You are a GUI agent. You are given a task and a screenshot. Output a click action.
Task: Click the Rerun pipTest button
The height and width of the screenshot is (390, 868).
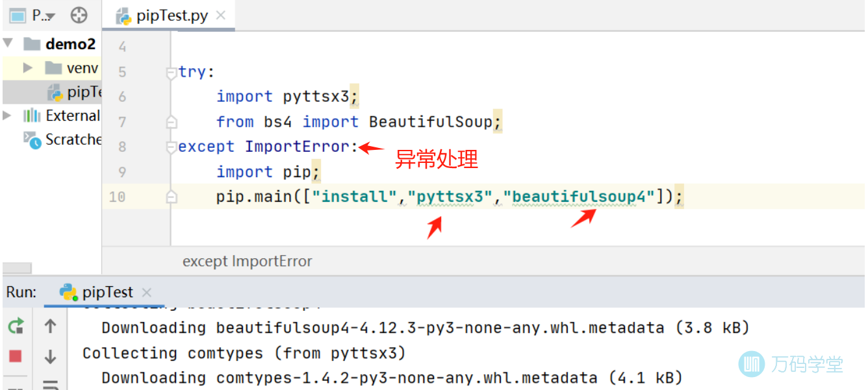coord(16,326)
